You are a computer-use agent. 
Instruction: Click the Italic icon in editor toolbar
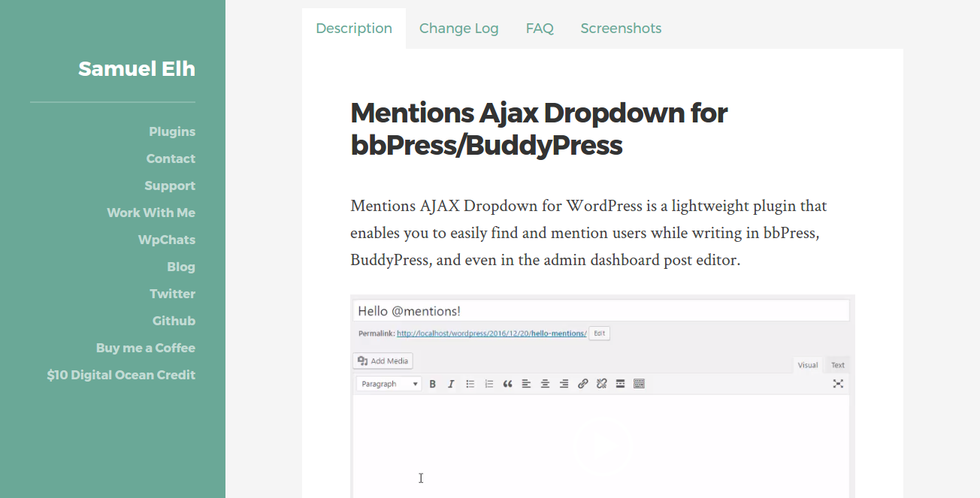click(451, 384)
